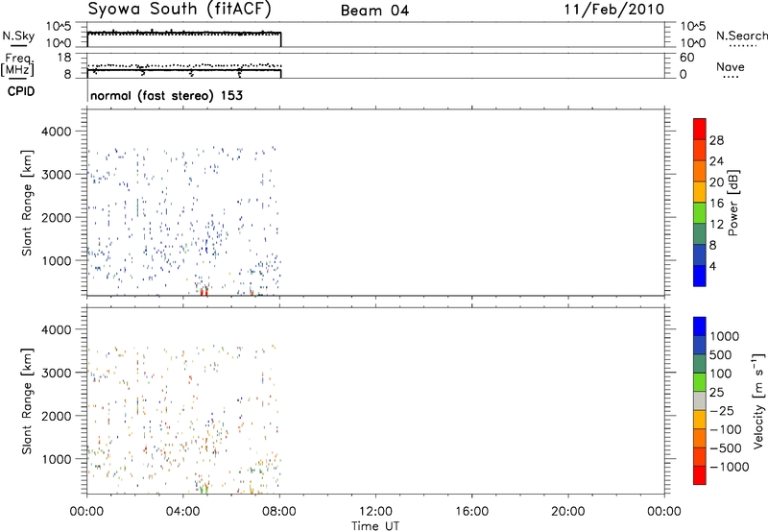The height and width of the screenshot is (532, 768).
Task: Click the Velocity [m s⁻¹] colorbar title
Action: [x=758, y=400]
